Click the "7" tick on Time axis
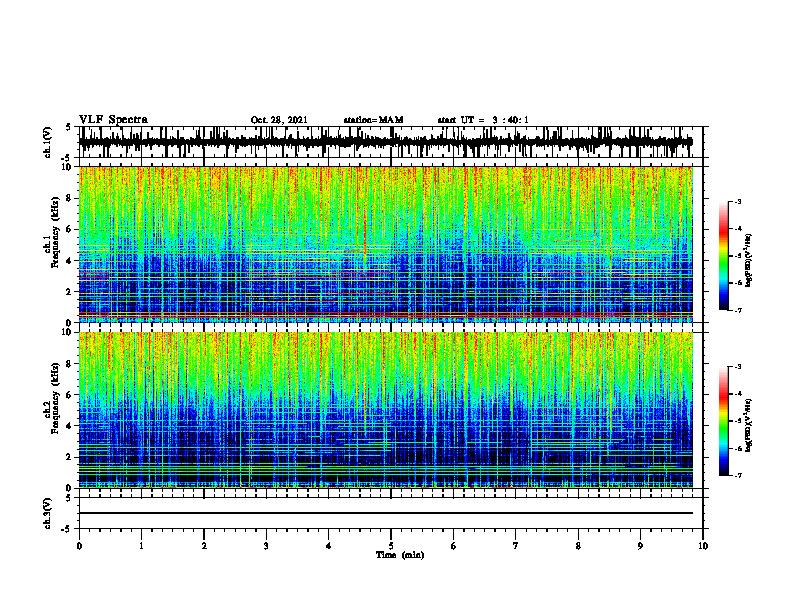This screenshot has width=792, height=612. 516,546
